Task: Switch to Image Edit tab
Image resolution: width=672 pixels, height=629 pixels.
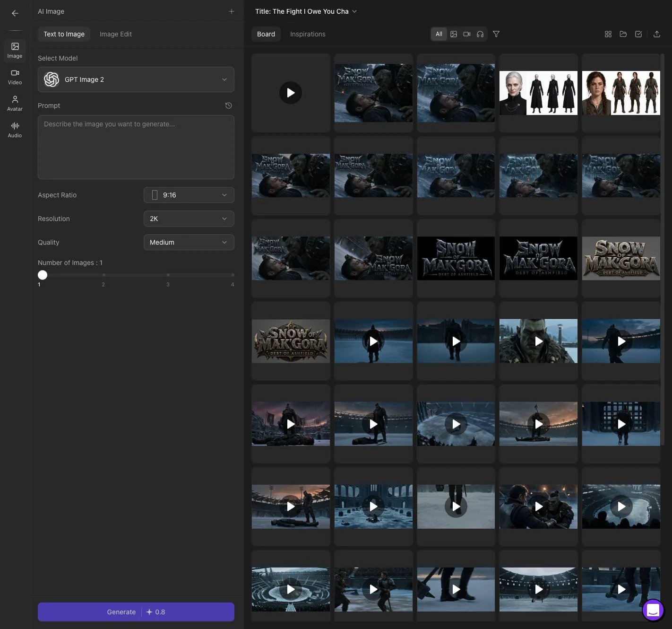Action: 116,34
